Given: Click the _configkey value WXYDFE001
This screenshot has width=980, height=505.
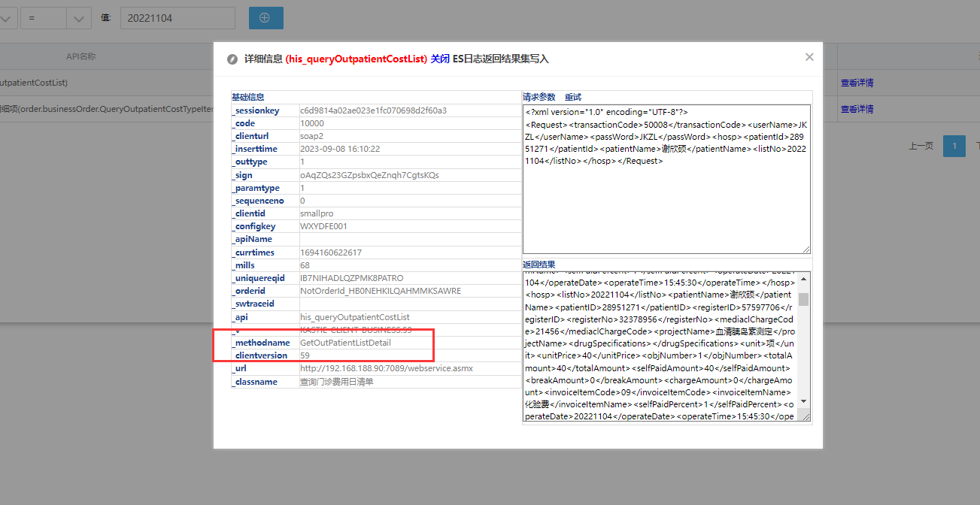Looking at the screenshot, I should tap(325, 226).
